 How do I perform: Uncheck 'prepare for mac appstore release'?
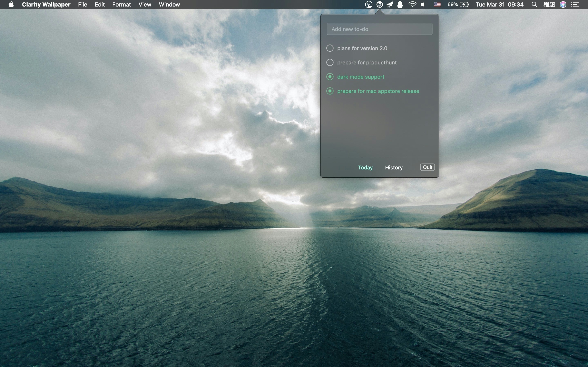(330, 91)
